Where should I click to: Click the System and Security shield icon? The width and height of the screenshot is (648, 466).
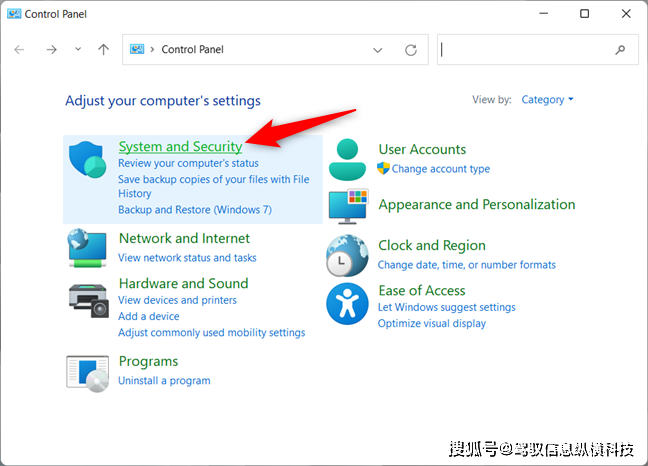point(88,160)
